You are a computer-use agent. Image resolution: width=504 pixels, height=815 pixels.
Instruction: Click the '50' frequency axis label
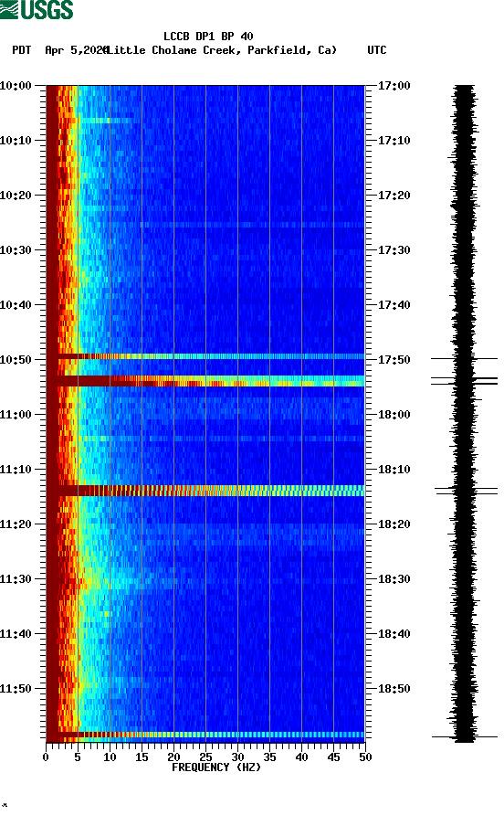365,757
